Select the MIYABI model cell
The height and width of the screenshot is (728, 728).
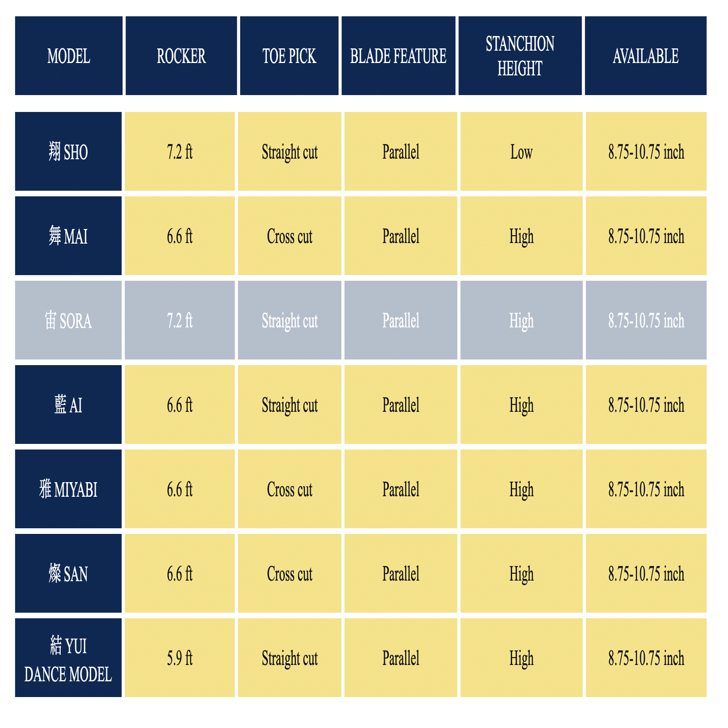[68, 489]
